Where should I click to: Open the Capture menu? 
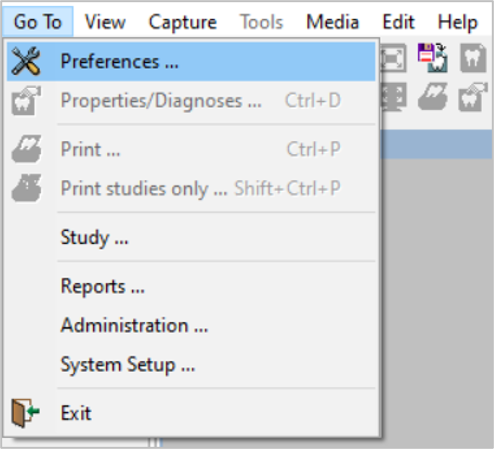pyautogui.click(x=183, y=22)
